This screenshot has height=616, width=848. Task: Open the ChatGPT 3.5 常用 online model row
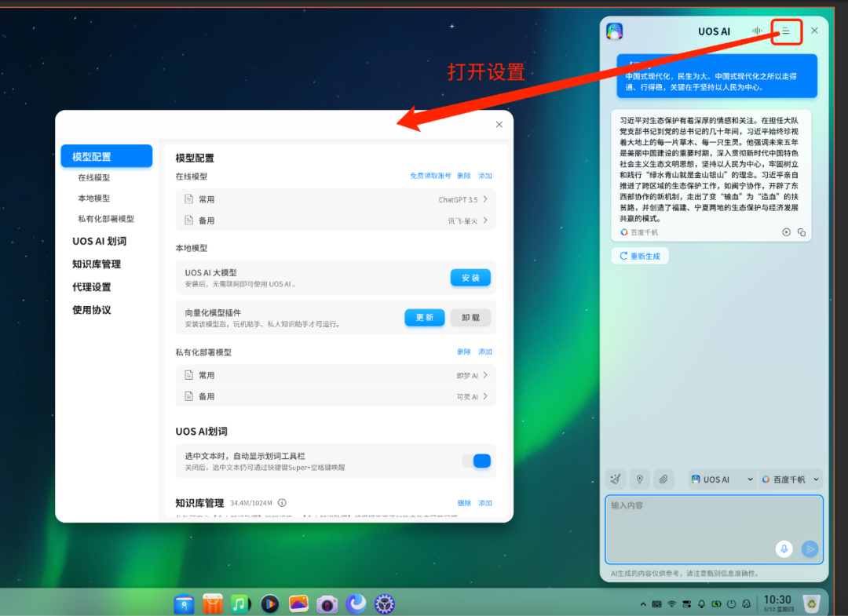point(336,199)
